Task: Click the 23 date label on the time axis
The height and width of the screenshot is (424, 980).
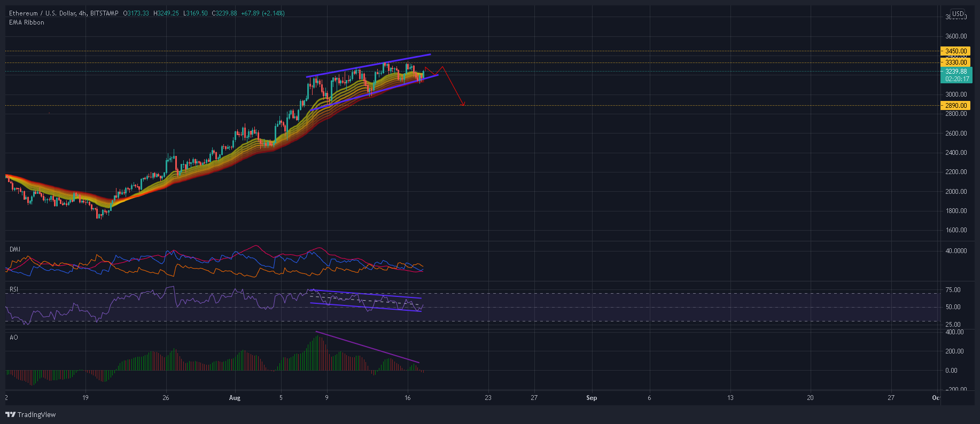Action: 488,398
